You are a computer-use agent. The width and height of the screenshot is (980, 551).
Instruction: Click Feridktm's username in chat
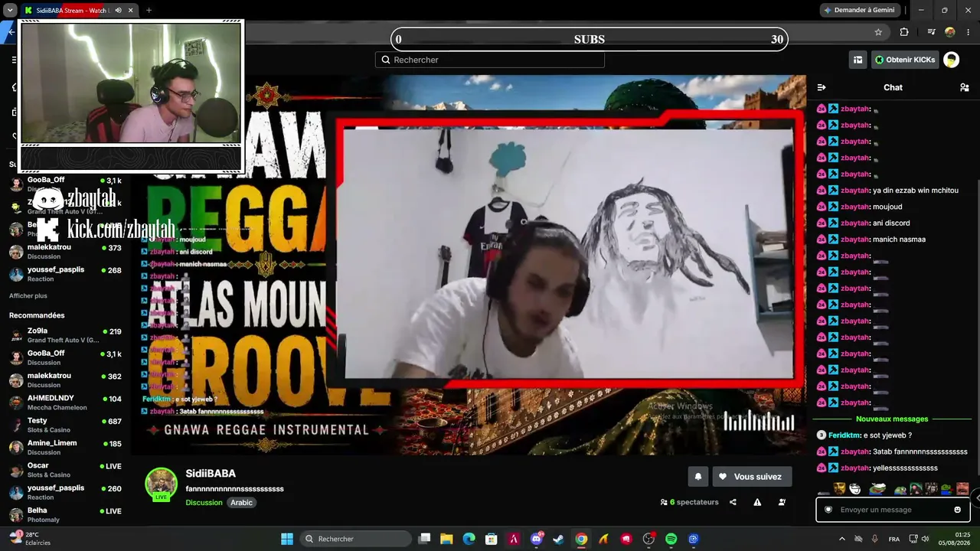[844, 435]
